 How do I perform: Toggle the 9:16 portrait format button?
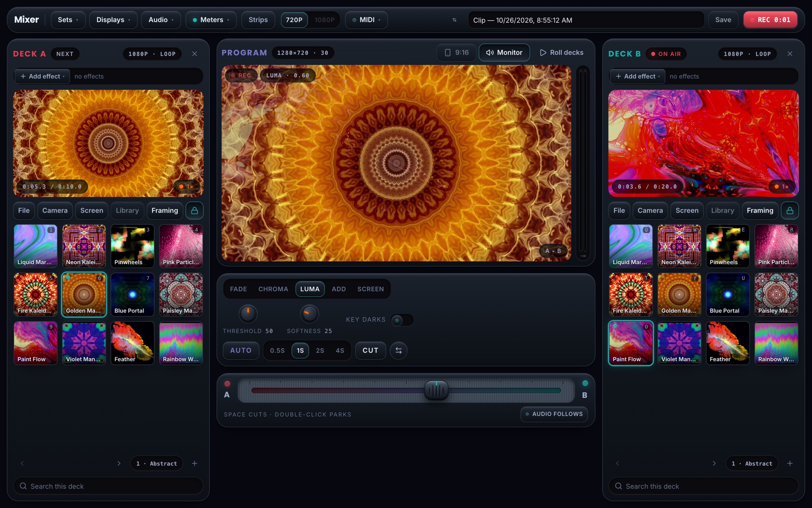(x=457, y=52)
